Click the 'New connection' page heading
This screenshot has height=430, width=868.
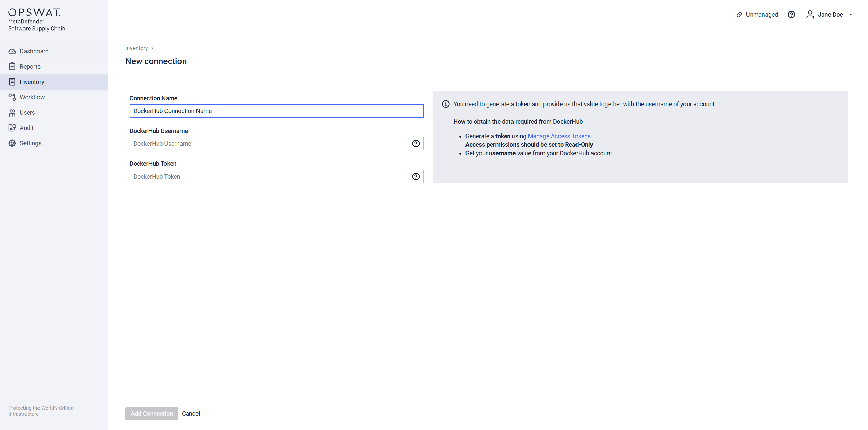[156, 61]
